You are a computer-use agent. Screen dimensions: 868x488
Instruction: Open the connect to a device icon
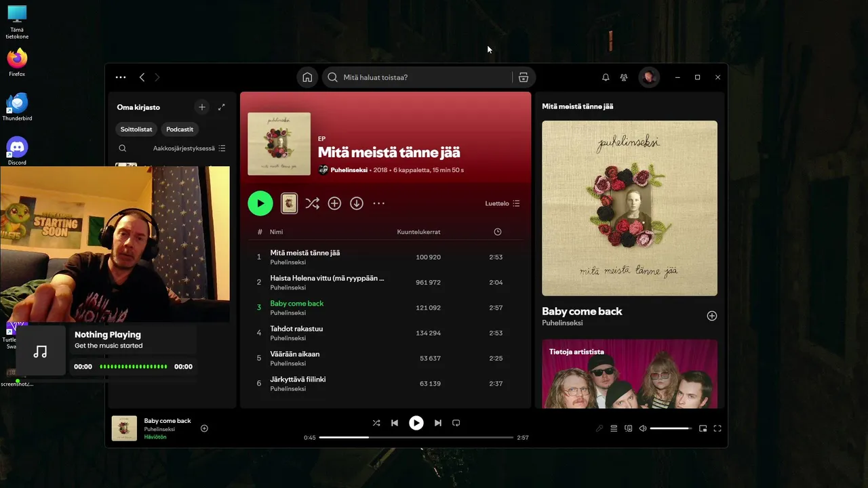pyautogui.click(x=629, y=428)
